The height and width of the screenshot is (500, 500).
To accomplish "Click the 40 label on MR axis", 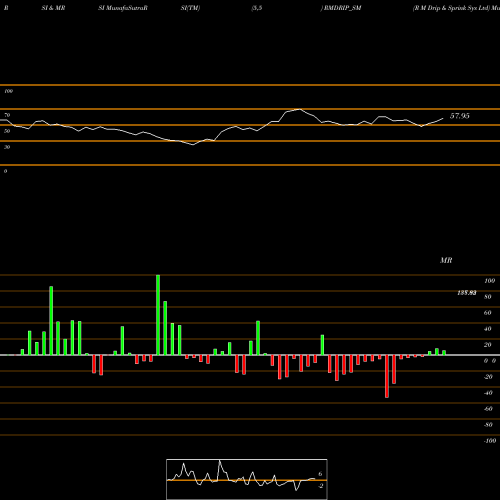I will [x=488, y=329].
